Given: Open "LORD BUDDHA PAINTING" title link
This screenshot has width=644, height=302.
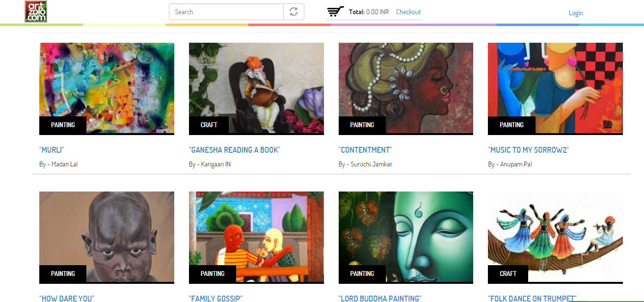Looking at the screenshot, I should (380, 298).
